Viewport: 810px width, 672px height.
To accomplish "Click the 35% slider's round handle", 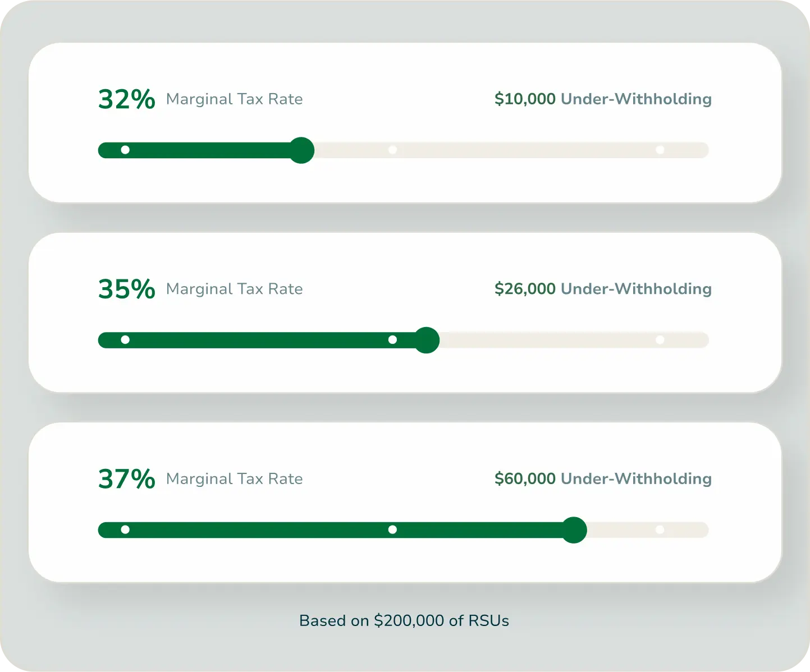I will point(427,340).
